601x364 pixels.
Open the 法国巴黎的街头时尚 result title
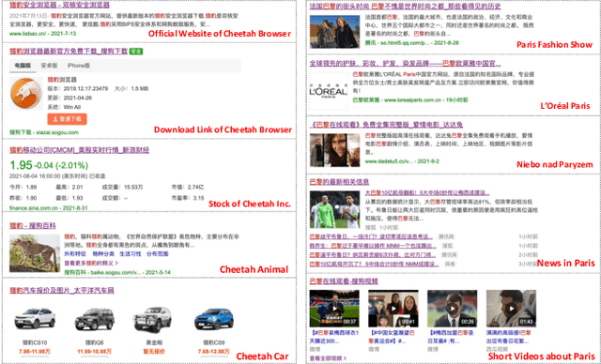point(405,7)
